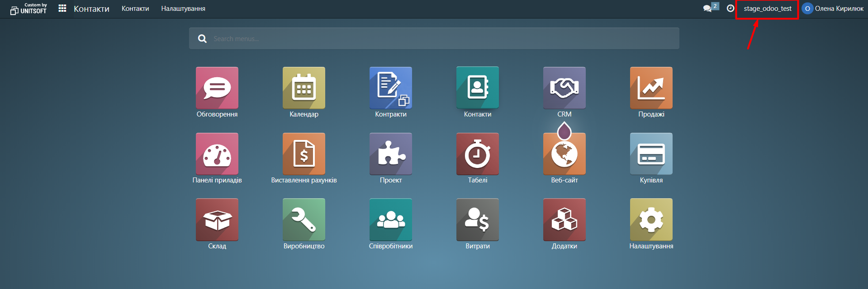The width and height of the screenshot is (868, 289).
Task: Open conversations icon with badge 2
Action: 708,9
